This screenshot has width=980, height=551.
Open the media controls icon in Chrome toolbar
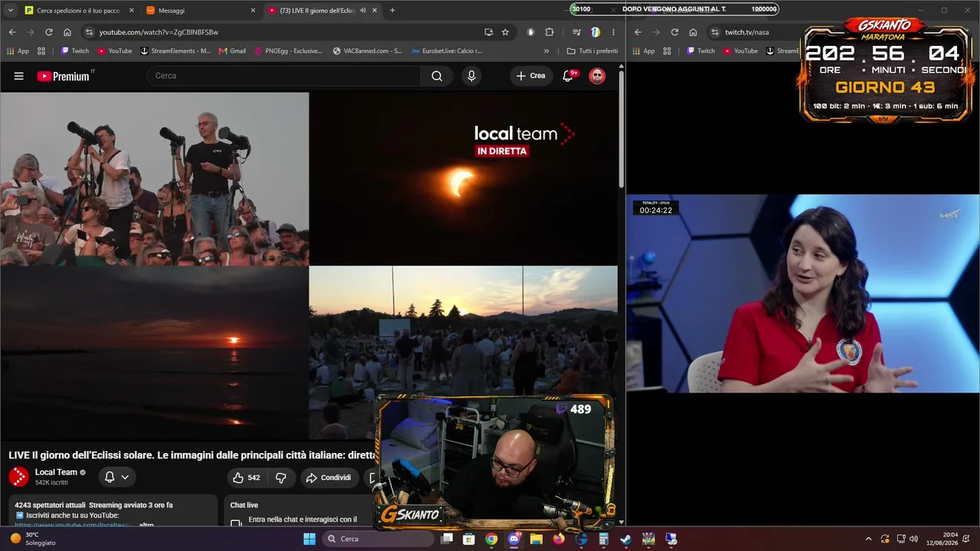tap(577, 32)
